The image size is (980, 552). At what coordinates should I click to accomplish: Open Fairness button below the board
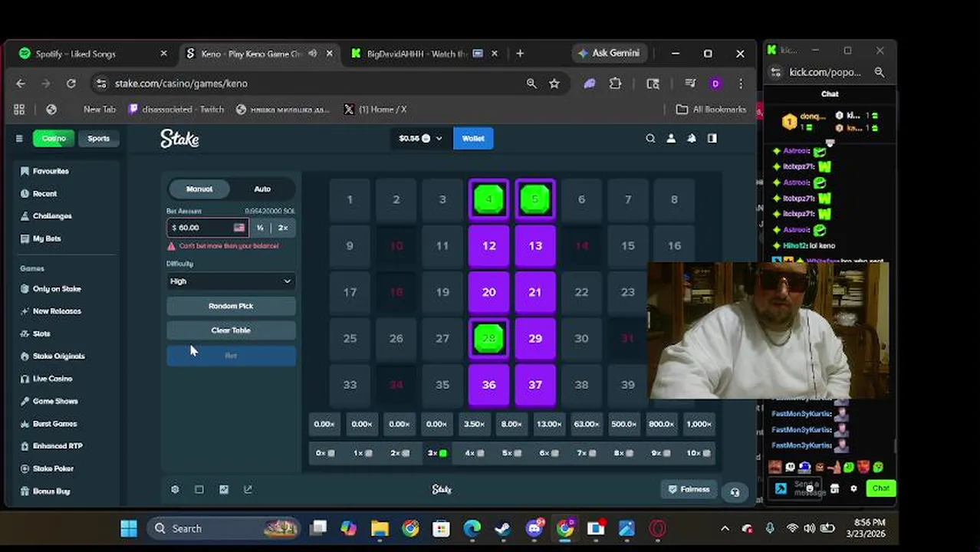click(689, 489)
